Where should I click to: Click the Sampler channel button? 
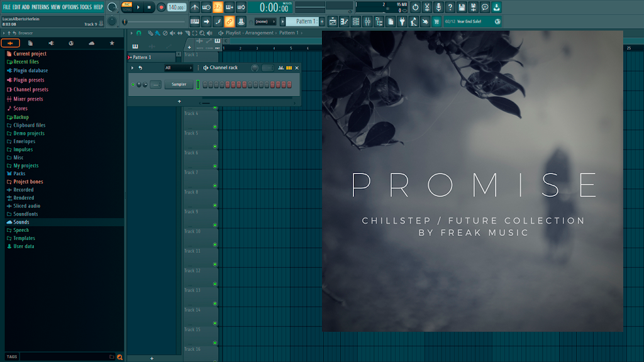click(x=179, y=85)
